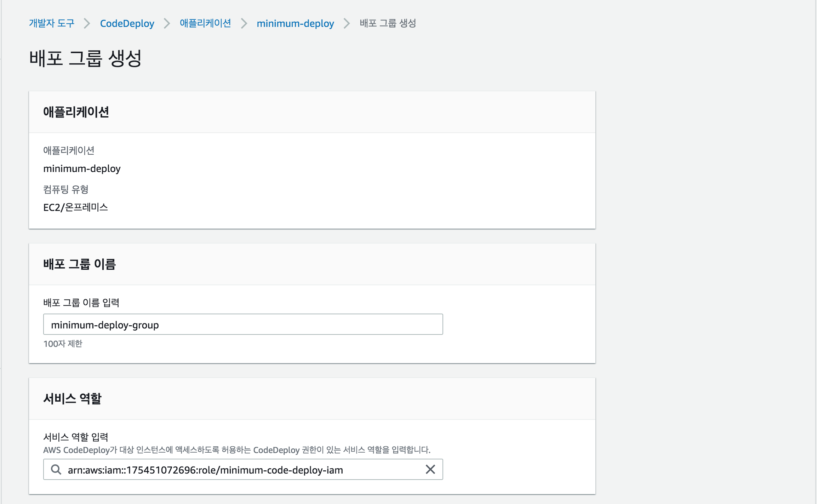Viewport: 817px width, 504px height.
Task: Click the magnifier icon in service role field
Action: pos(56,470)
